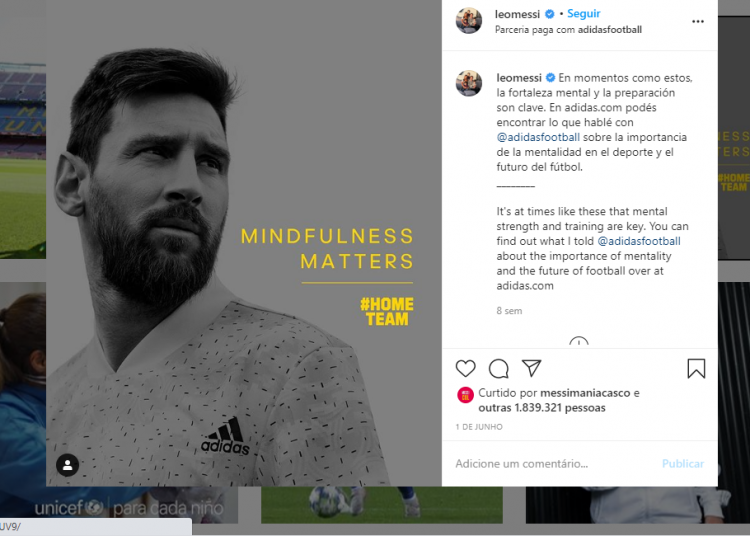Load more comments with plus circle
Image resolution: width=750 pixels, height=536 pixels.
(x=579, y=341)
